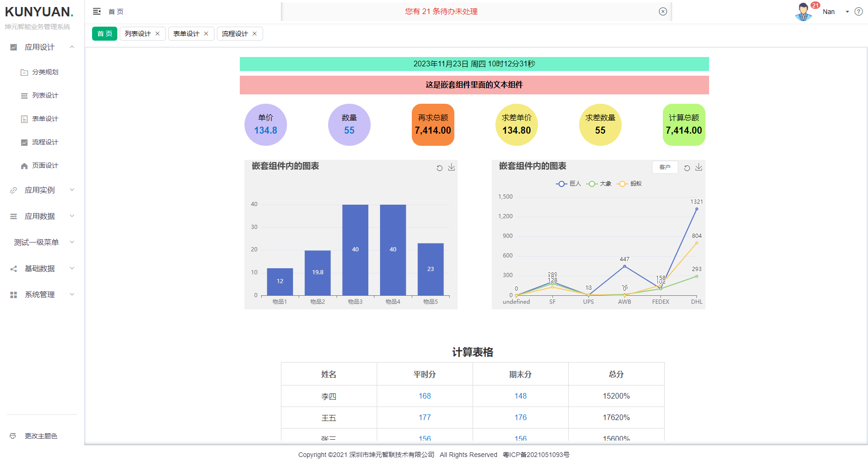Click the 分类规划 folder icon
Image resolution: width=868 pixels, height=464 pixels.
pyautogui.click(x=24, y=72)
